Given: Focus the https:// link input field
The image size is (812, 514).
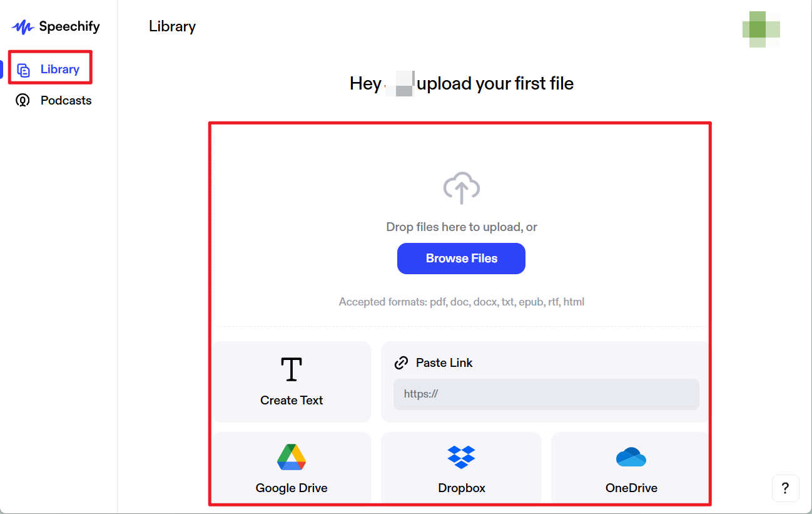Looking at the screenshot, I should pos(546,394).
